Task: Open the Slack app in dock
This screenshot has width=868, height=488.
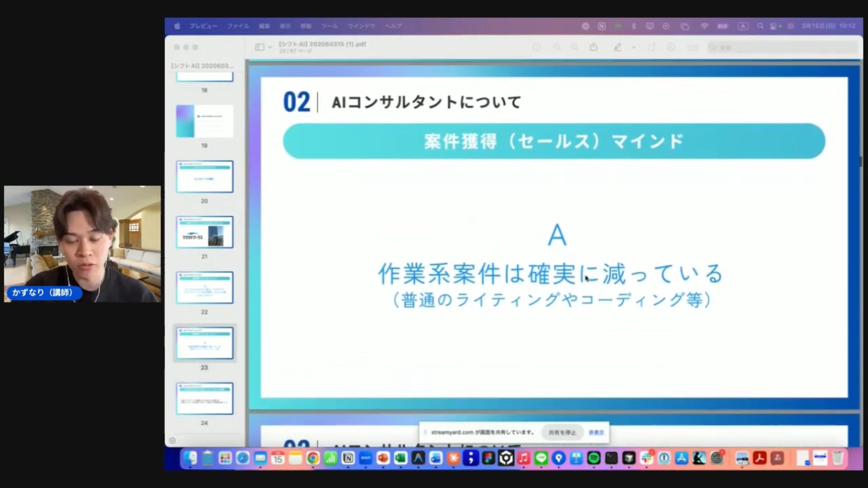Action: [x=646, y=459]
